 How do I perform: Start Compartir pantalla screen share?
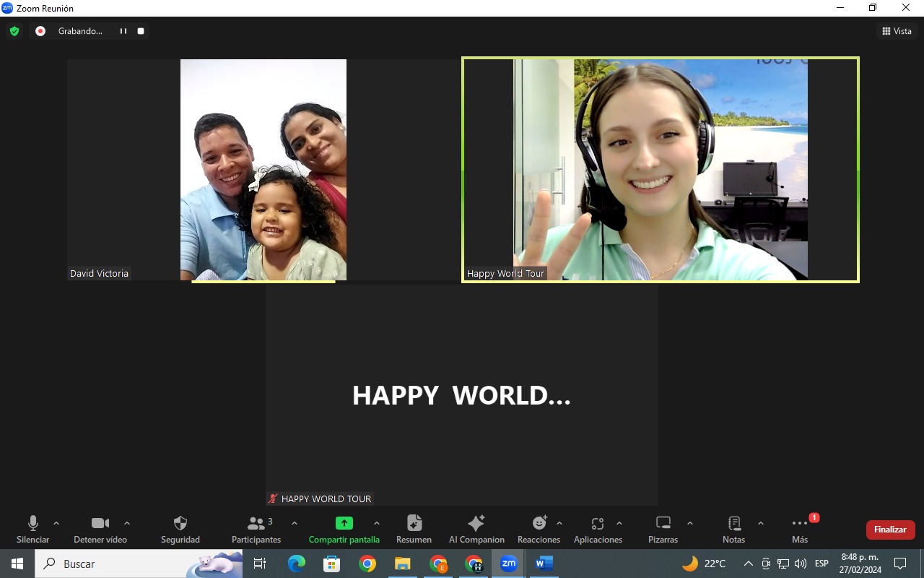click(344, 530)
